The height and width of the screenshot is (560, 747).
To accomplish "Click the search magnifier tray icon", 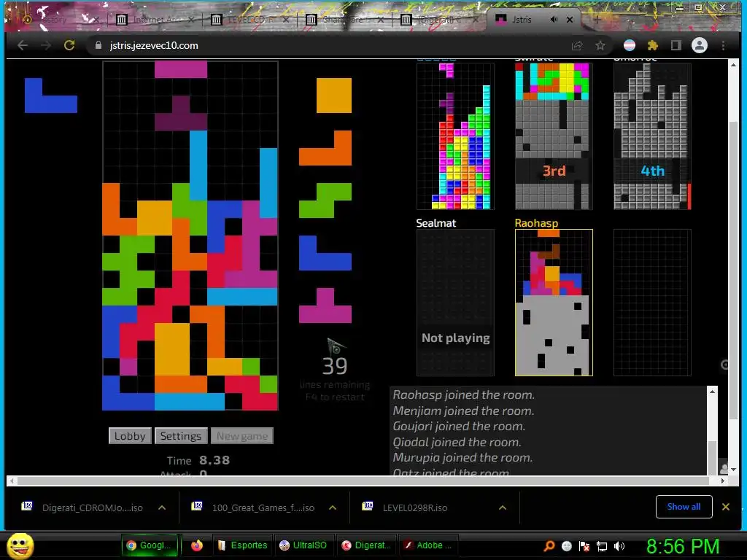I will 549,546.
